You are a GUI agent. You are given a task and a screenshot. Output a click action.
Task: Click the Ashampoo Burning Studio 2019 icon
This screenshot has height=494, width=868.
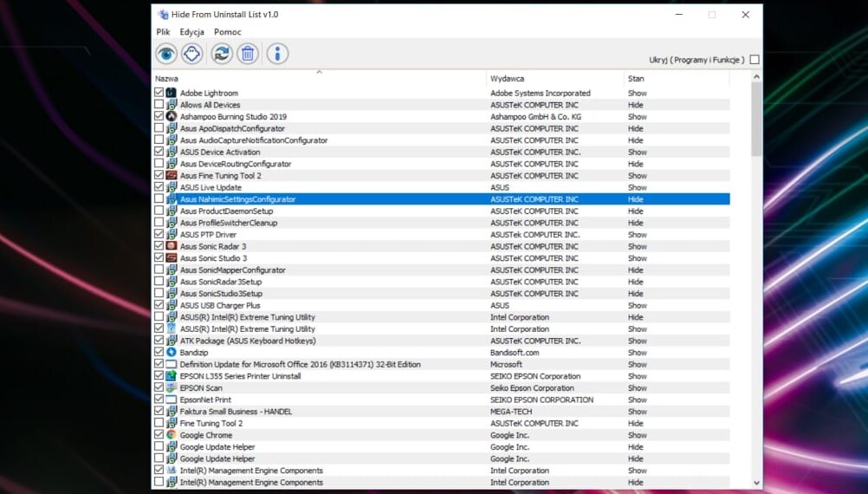point(171,116)
